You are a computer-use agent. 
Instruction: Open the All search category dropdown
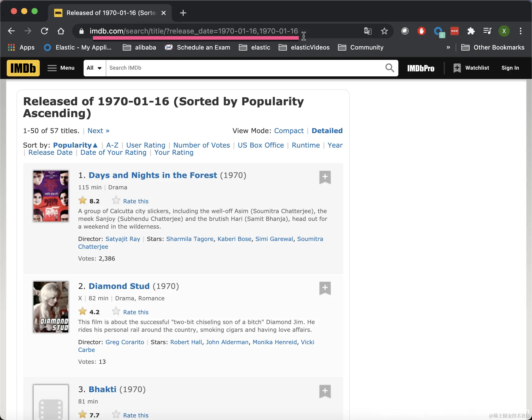click(94, 68)
